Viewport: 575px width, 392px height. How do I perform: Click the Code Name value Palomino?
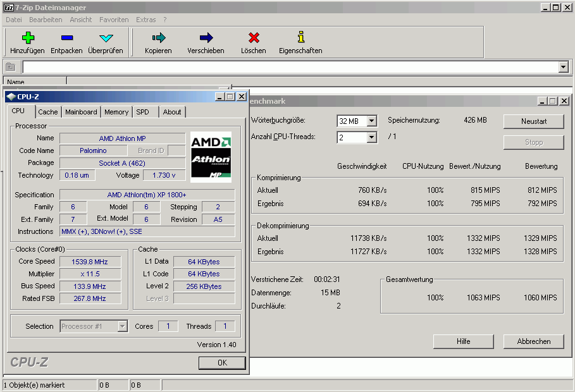[93, 150]
